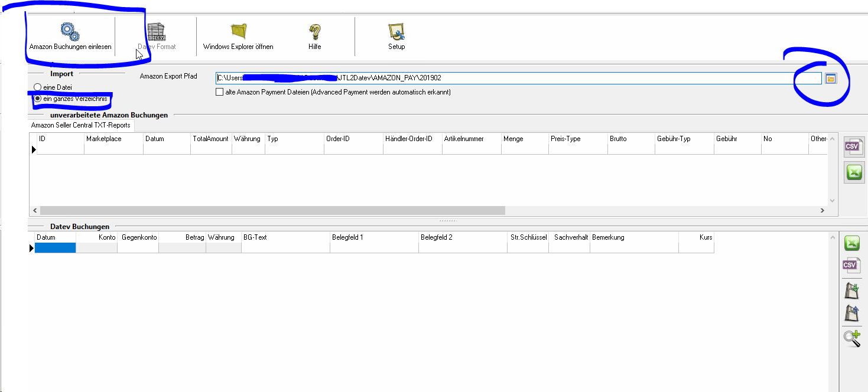This screenshot has width=868, height=392.
Task: Click down arrow of Amazon grid vertical scrollbar
Action: click(x=833, y=201)
